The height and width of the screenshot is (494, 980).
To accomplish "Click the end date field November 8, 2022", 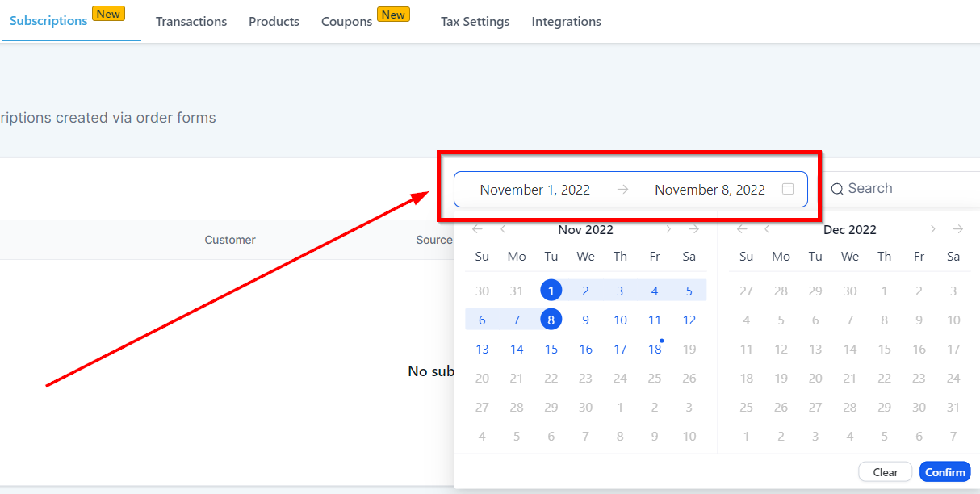I will pyautogui.click(x=710, y=190).
